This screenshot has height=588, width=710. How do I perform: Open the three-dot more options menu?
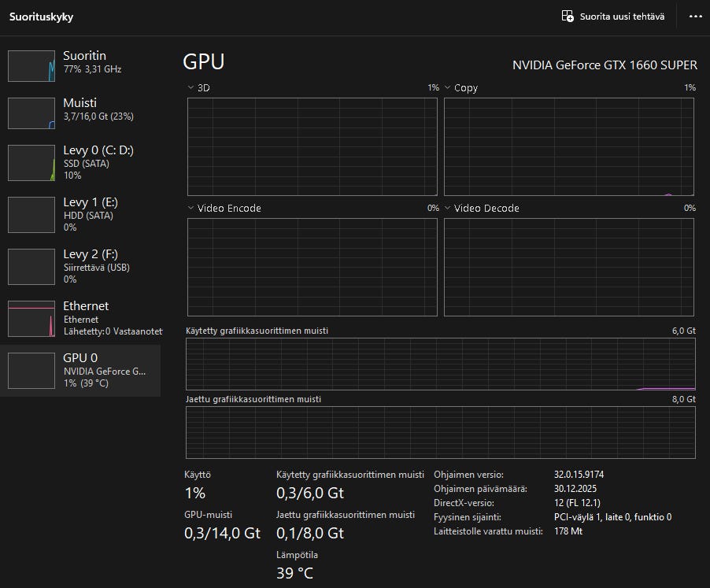point(695,17)
